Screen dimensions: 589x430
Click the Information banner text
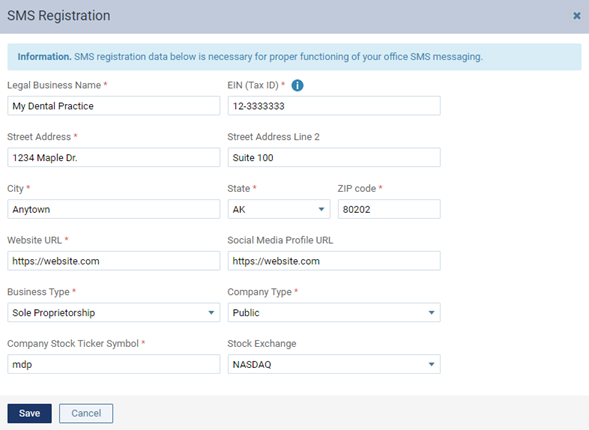pyautogui.click(x=250, y=57)
